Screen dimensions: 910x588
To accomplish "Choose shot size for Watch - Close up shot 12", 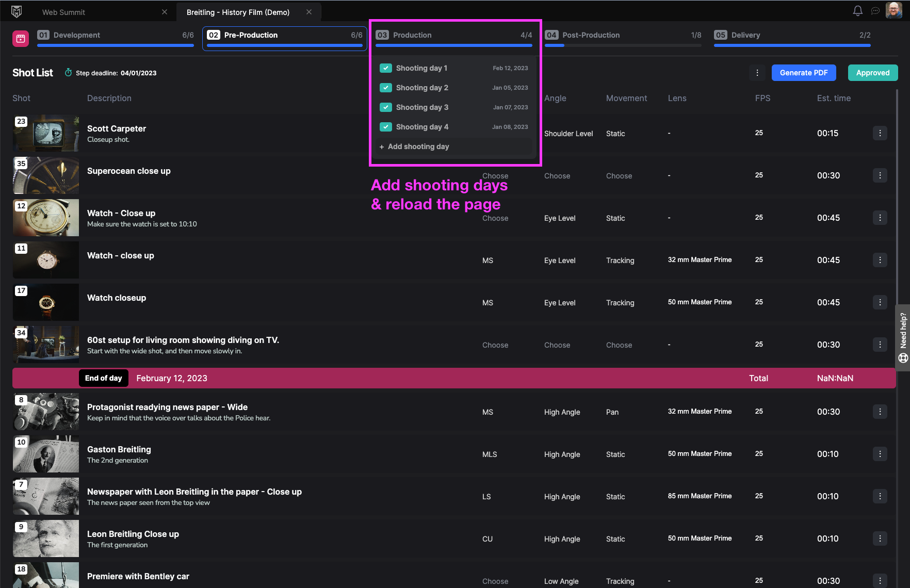I will (495, 218).
